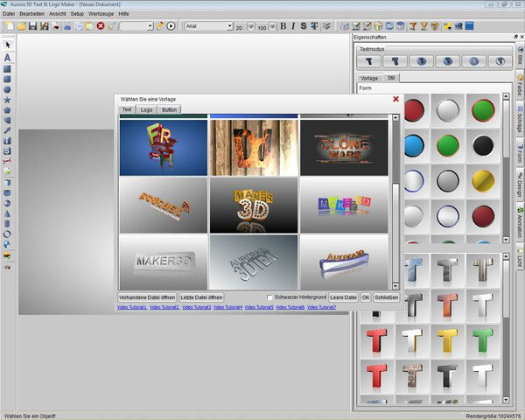Pick the arrow shape tool in left toolbar
525x420 pixels.
(x=7, y=130)
